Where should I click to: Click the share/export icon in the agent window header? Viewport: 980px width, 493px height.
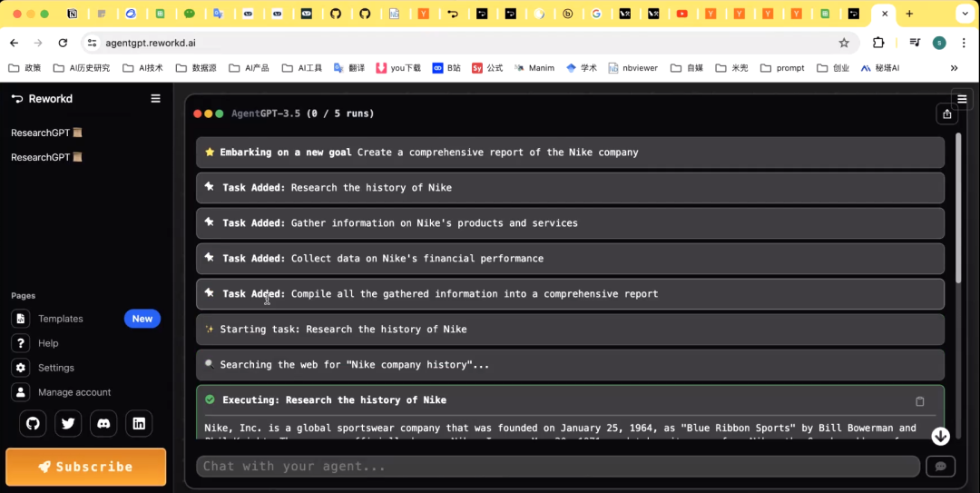click(946, 113)
